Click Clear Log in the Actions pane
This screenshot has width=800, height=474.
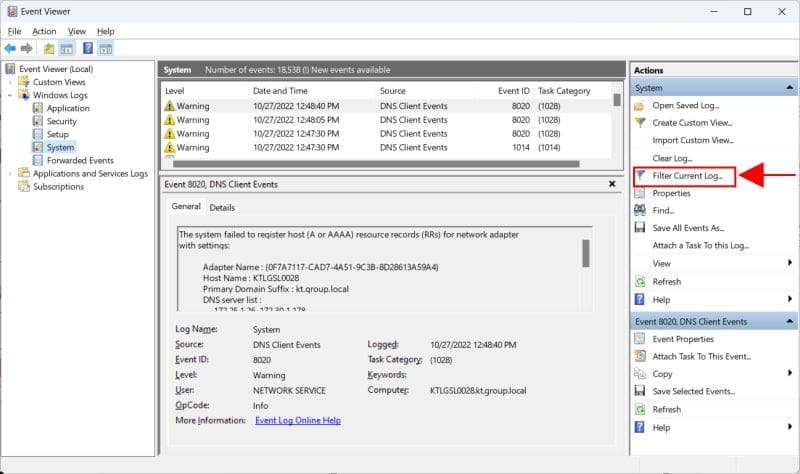click(672, 158)
